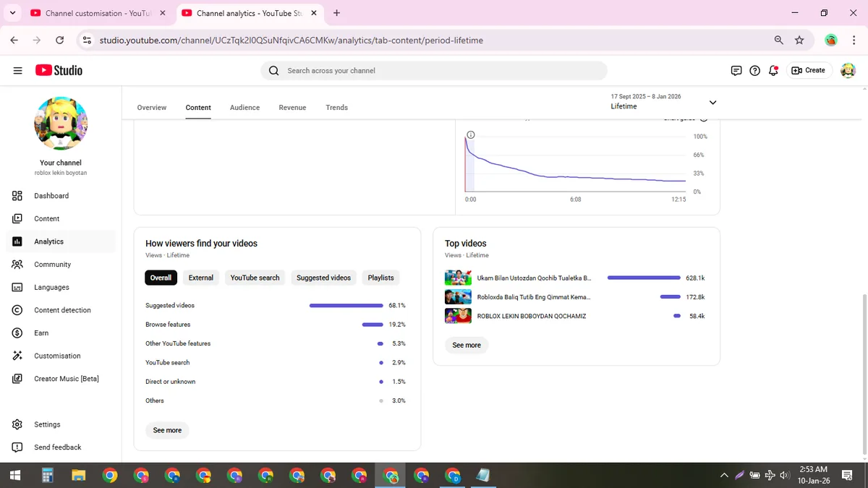Image resolution: width=868 pixels, height=488 pixels.
Task: Close the Channel analytics browser tab
Action: 314,13
